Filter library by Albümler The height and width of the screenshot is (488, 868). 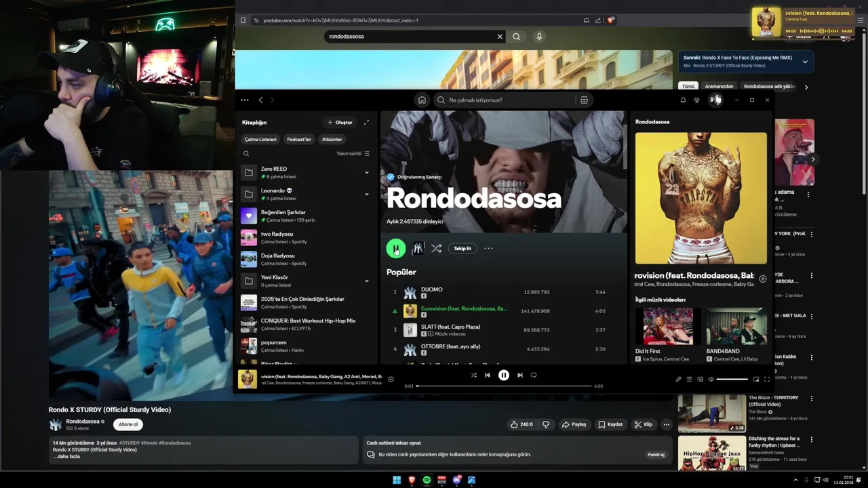(332, 140)
